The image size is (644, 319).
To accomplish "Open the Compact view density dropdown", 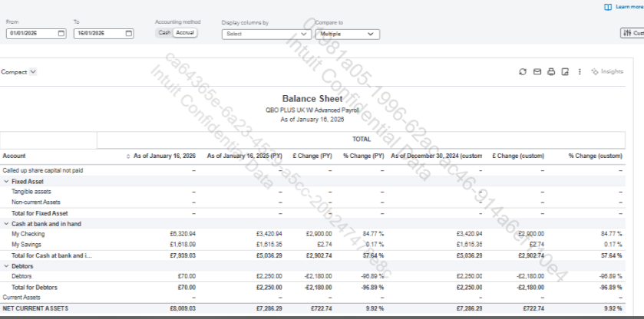I will pyautogui.click(x=18, y=72).
